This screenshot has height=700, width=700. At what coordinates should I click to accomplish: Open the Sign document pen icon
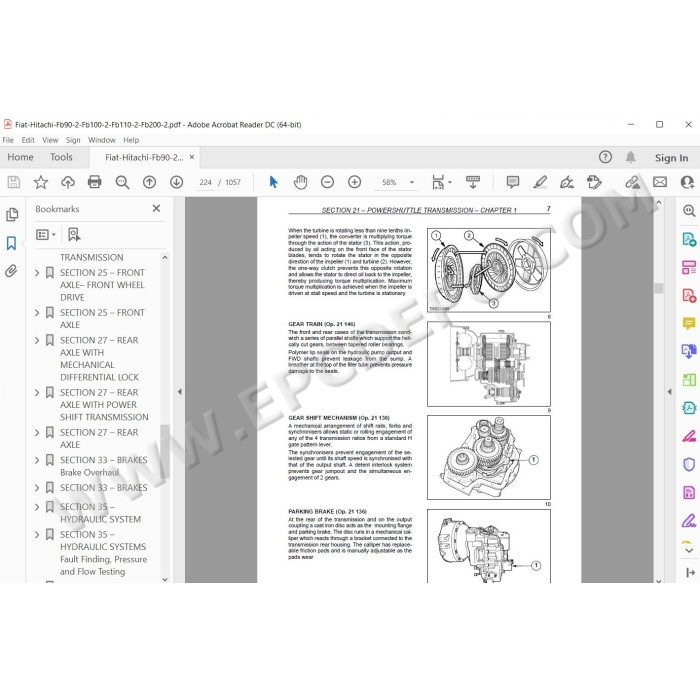coord(567,182)
